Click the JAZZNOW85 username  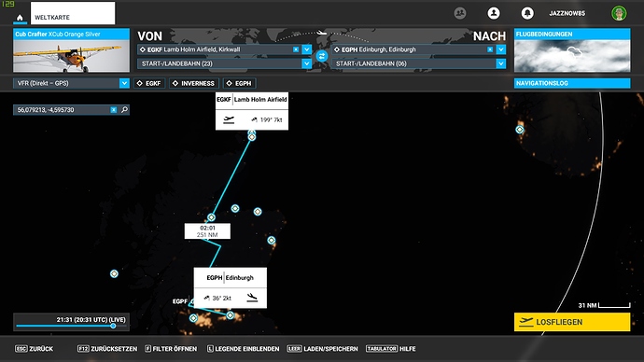[x=567, y=13]
